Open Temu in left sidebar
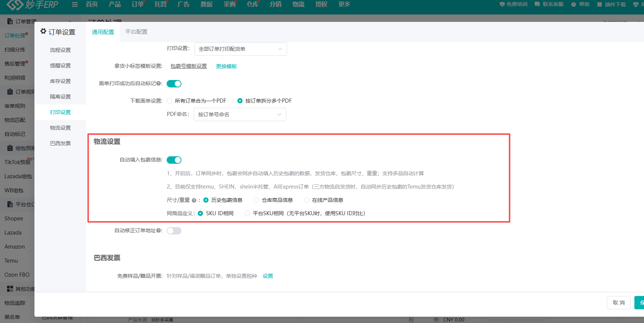Image resolution: width=644 pixels, height=323 pixels. tap(11, 261)
